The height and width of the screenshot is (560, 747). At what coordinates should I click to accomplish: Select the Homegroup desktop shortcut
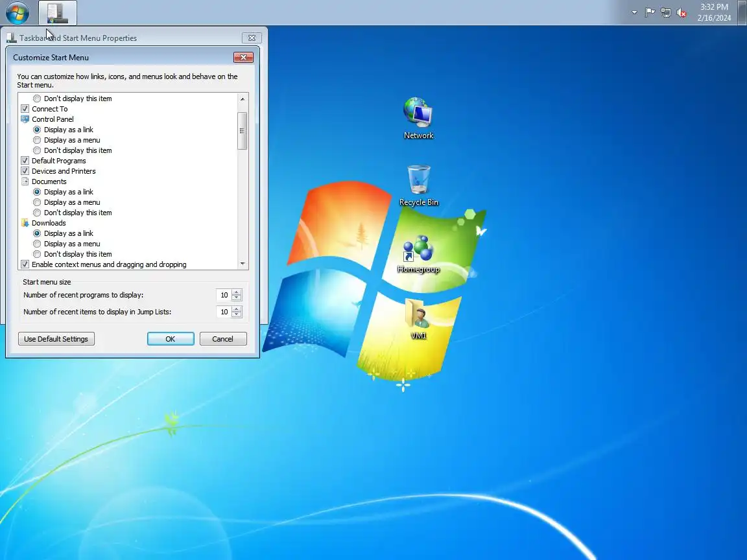[x=418, y=254]
